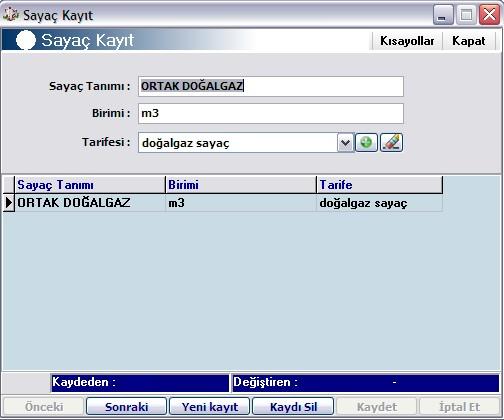This screenshot has width=504, height=420.
Task: Select the ORTAK DOĞALGAZ grid row
Action: coord(223,203)
